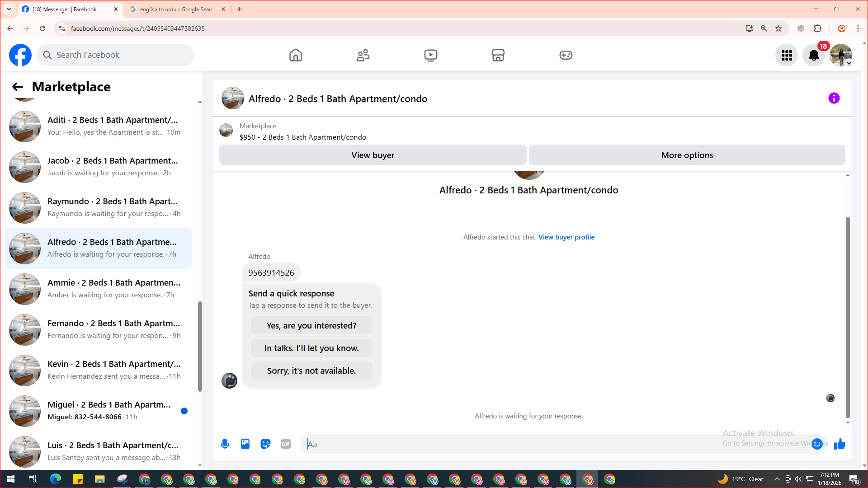
Task: Go back from Marketplace chats list
Action: (18, 87)
